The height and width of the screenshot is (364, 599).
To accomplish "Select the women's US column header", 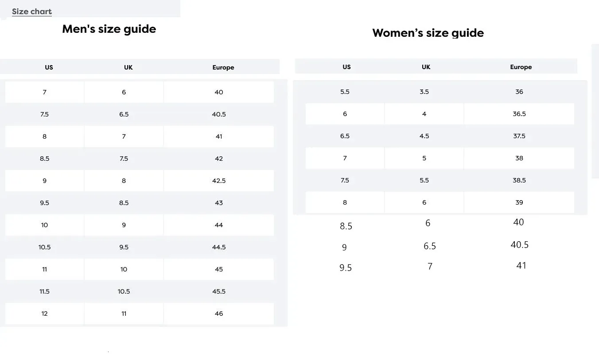I will 346,67.
